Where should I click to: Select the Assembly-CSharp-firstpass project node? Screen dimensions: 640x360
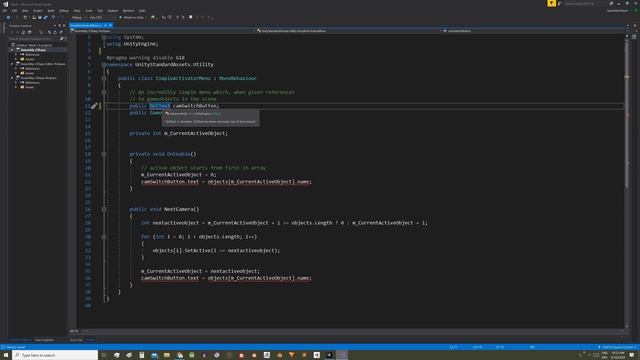[38, 78]
